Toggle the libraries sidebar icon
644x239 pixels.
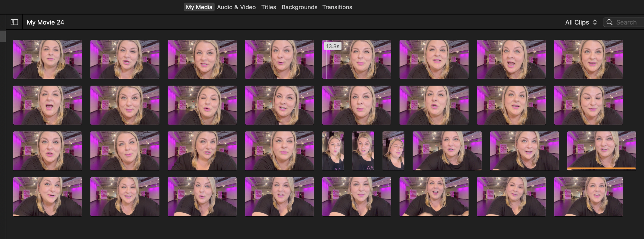[x=14, y=22]
